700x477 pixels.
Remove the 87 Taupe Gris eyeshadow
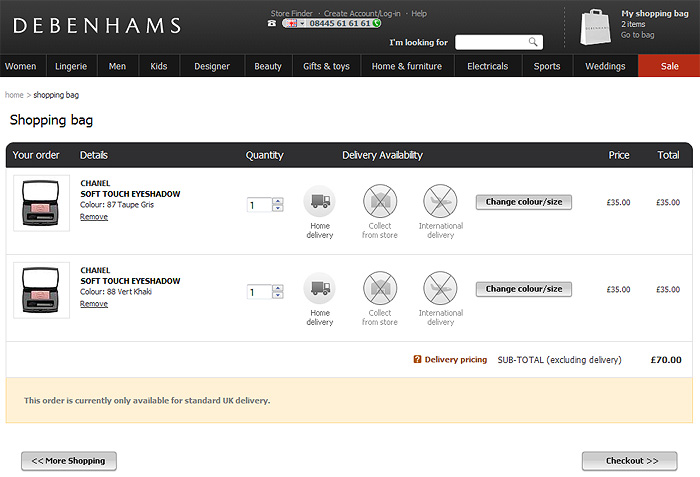click(x=94, y=217)
